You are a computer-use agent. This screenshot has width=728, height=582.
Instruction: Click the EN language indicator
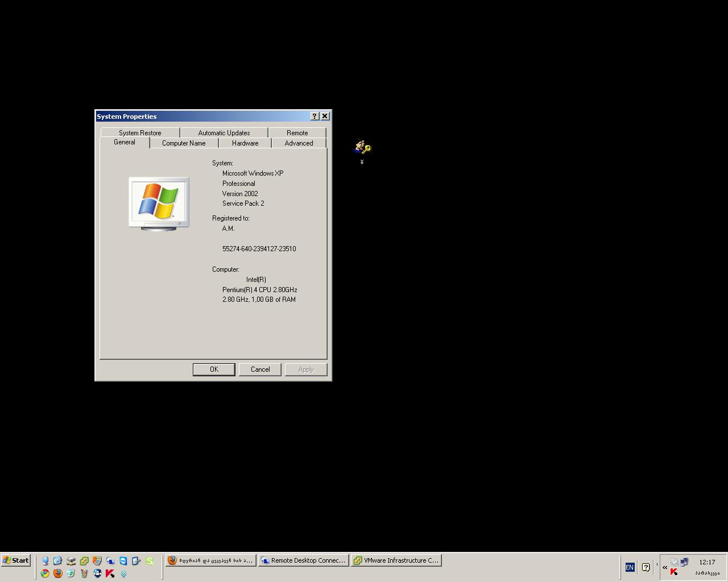(630, 567)
